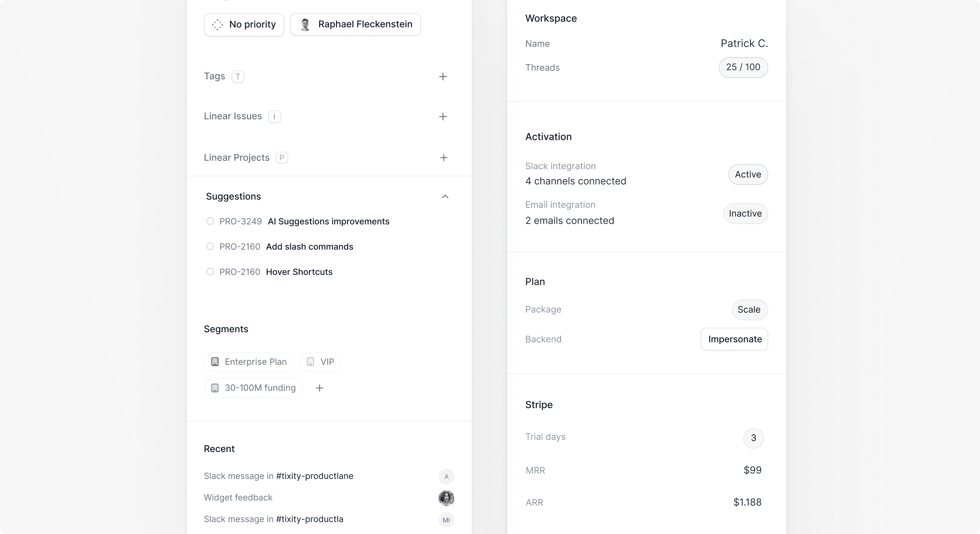The height and width of the screenshot is (534, 980).
Task: Click the plus icon next to Tags
Action: click(443, 77)
